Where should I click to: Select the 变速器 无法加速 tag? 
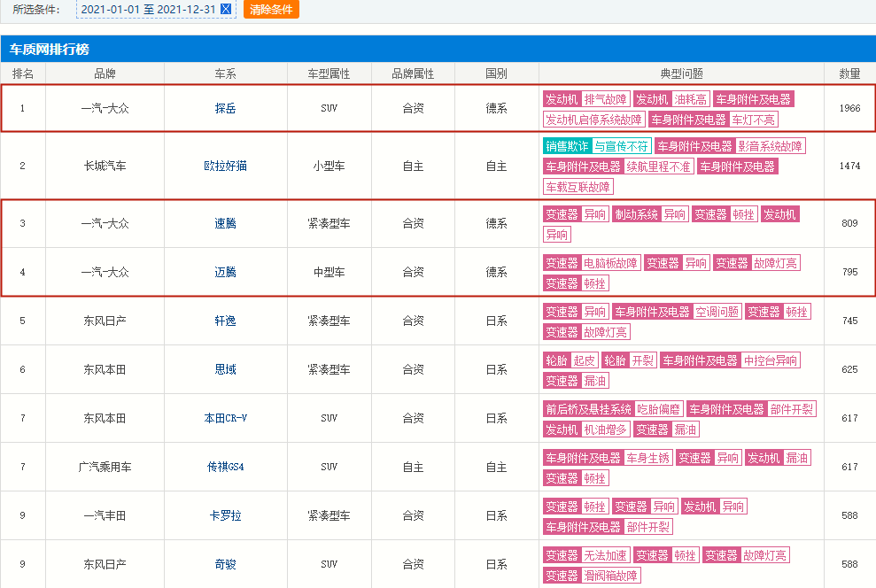586,555
